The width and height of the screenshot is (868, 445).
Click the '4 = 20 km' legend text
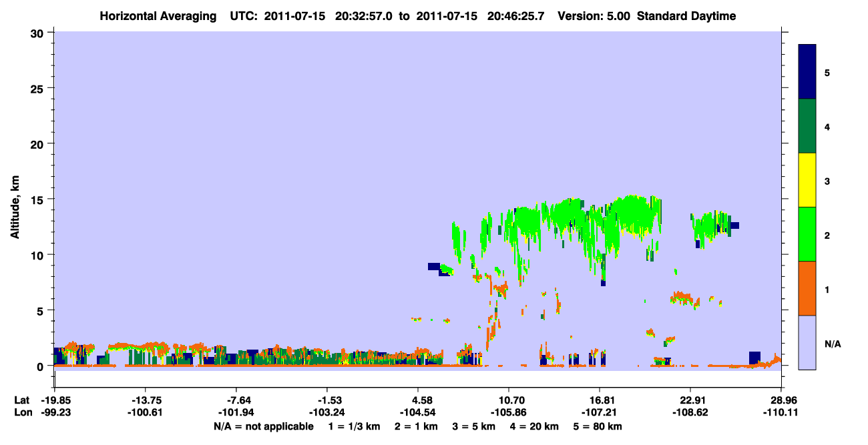[535, 426]
